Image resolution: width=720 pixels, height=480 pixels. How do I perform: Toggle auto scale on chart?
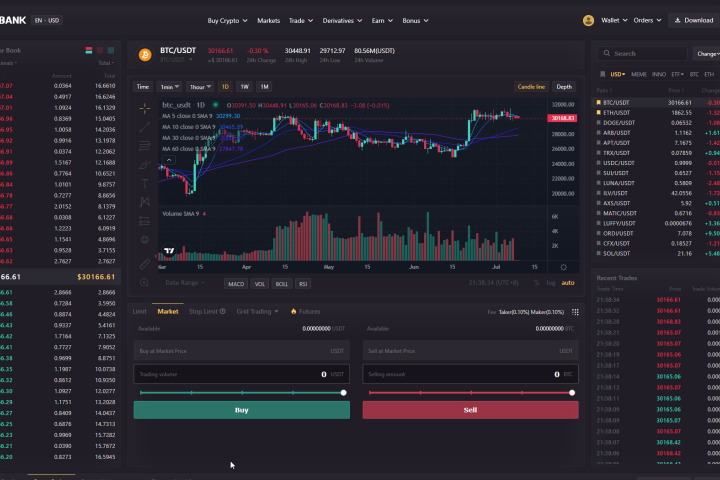[568, 283]
